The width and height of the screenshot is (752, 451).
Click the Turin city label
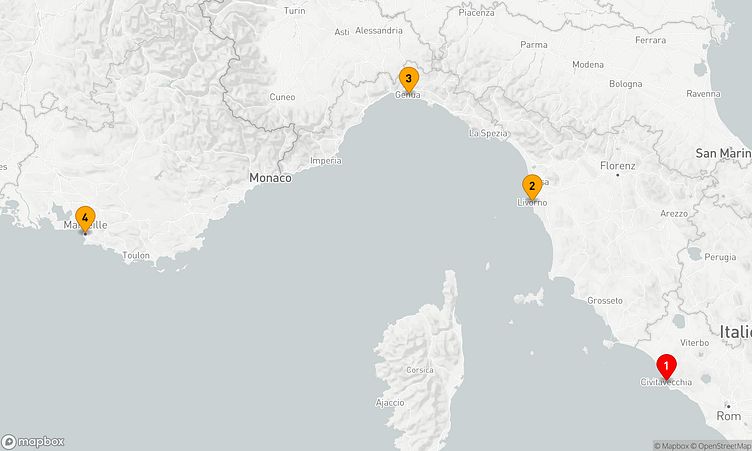[294, 11]
